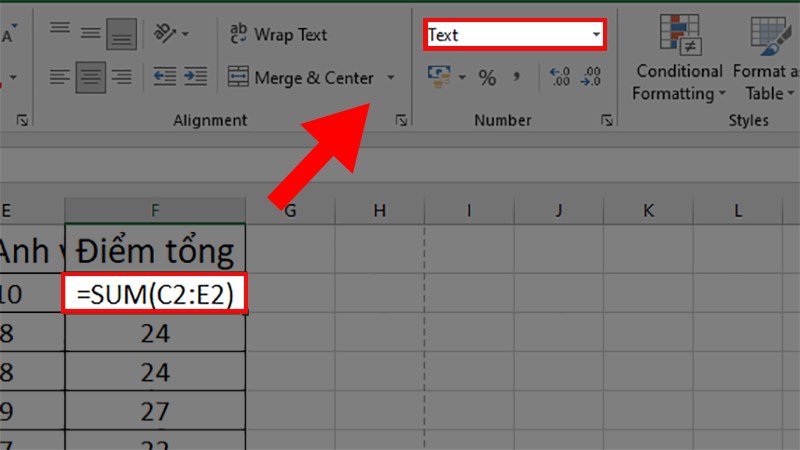Apply Comma Style
Image resolution: width=800 pixels, height=450 pixels.
click(x=517, y=78)
